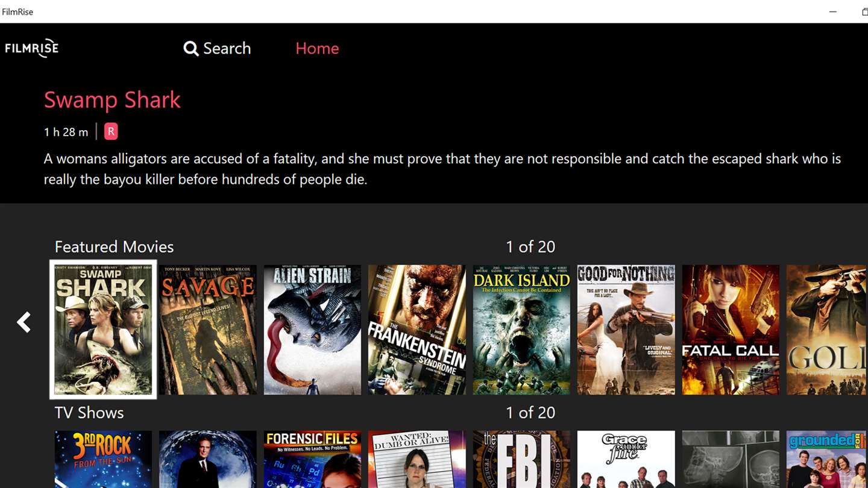This screenshot has width=868, height=488.
Task: Click the Swamp Shark title heading
Action: (x=112, y=100)
